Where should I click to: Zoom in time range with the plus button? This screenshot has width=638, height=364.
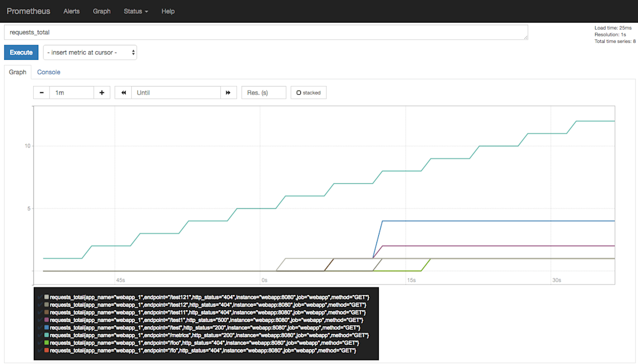[102, 92]
